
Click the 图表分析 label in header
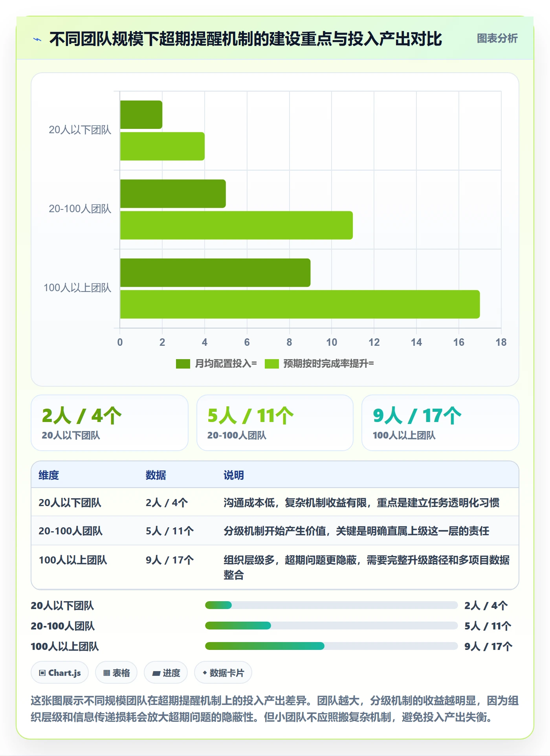click(497, 39)
